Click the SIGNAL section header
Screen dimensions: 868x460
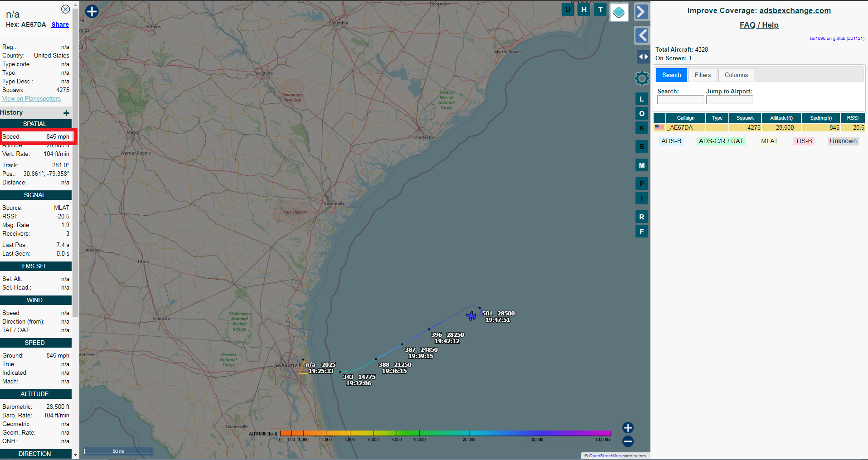(x=36, y=195)
